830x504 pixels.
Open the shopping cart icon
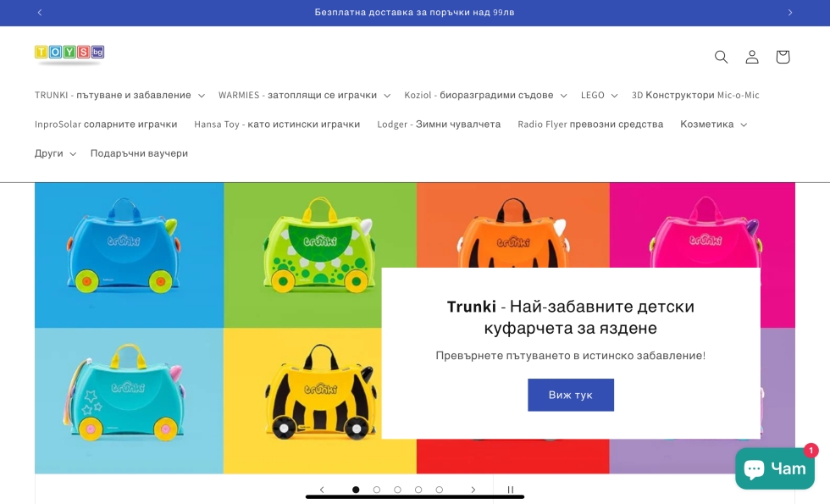[x=783, y=57]
